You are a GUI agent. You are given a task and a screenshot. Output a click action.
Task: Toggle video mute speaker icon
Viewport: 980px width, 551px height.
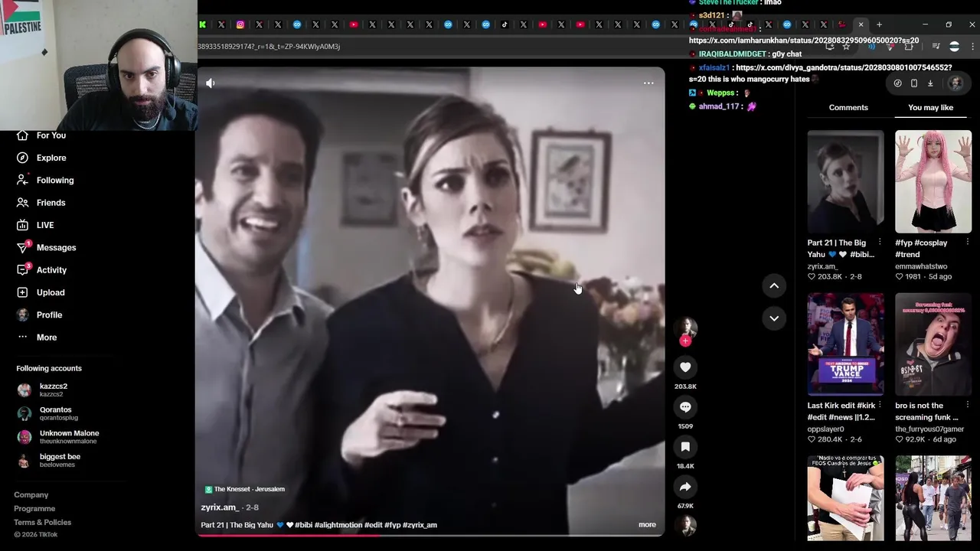click(x=211, y=83)
